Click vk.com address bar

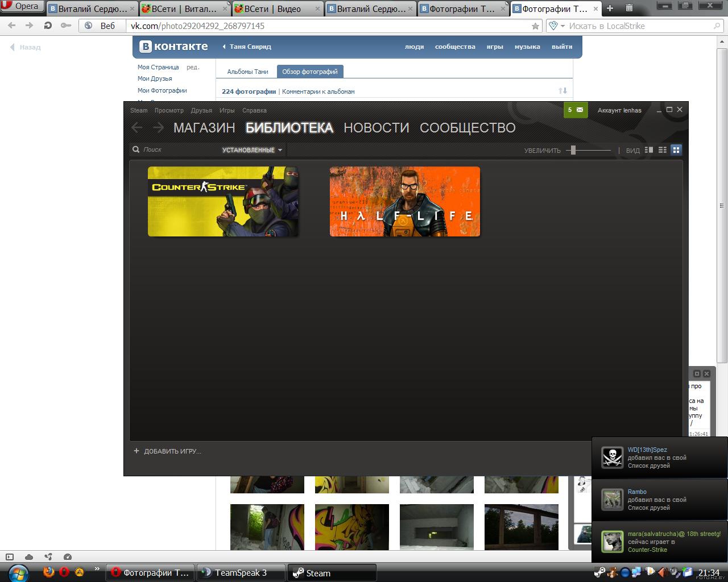click(x=330, y=26)
